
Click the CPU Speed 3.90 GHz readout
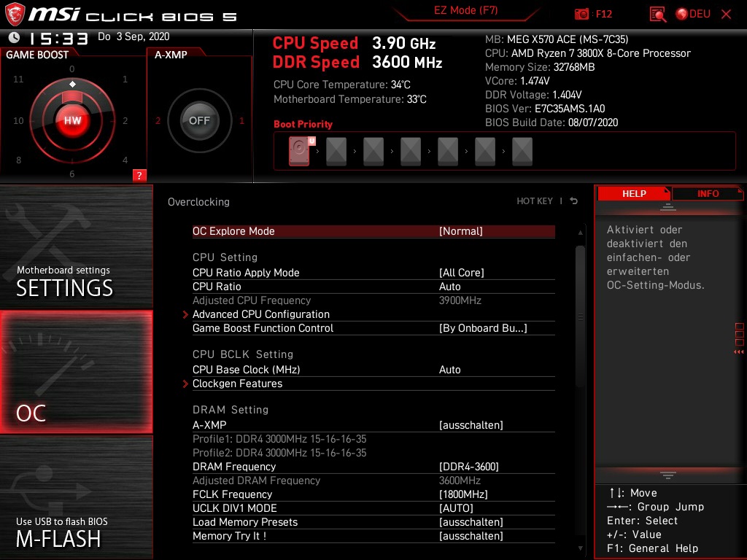coord(354,43)
